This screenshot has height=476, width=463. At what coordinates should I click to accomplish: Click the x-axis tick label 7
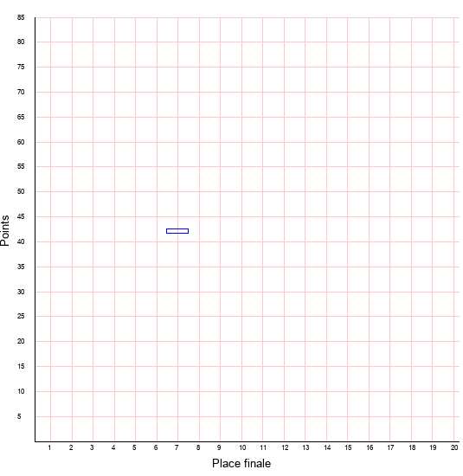pos(177,447)
